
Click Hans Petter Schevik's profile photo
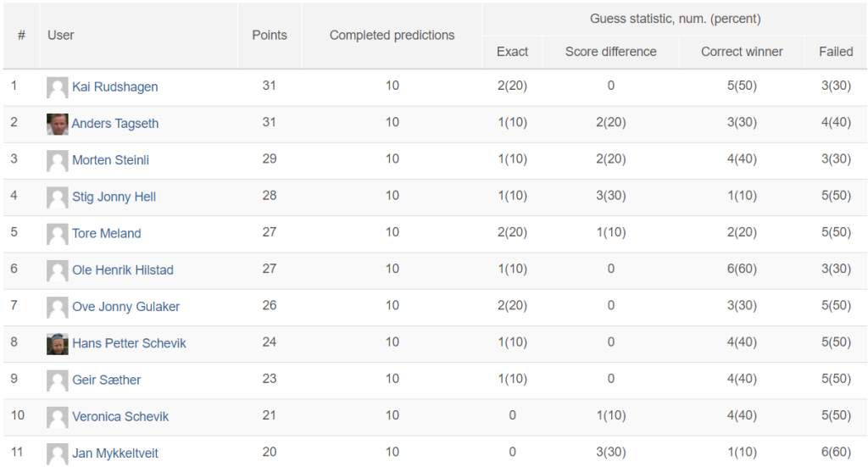57,343
